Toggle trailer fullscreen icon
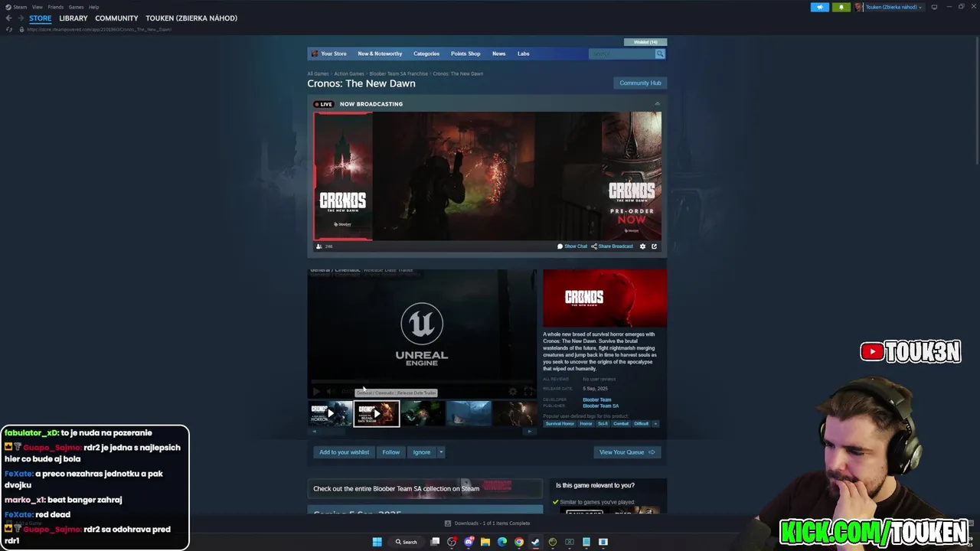This screenshot has width=980, height=551. (x=528, y=392)
